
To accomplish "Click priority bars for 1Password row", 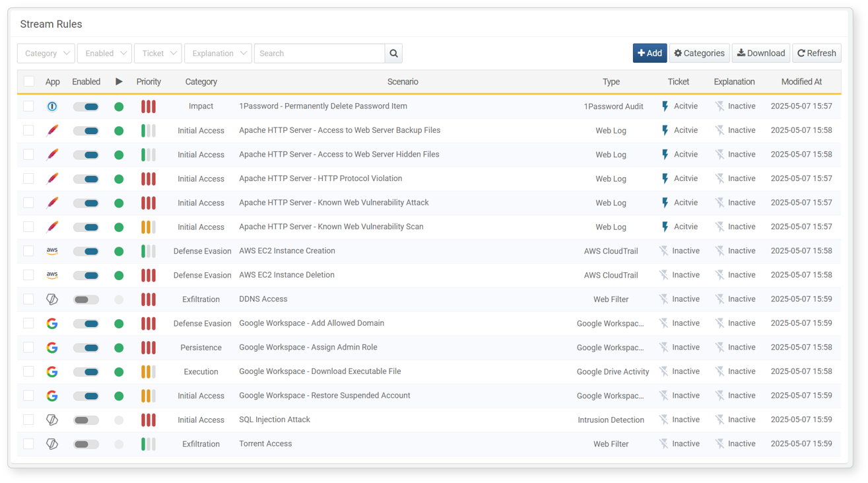I will 149,106.
